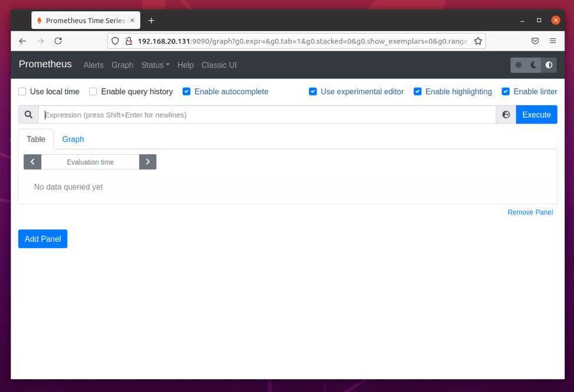
Task: Switch to the light theme sun icon
Action: [x=519, y=65]
